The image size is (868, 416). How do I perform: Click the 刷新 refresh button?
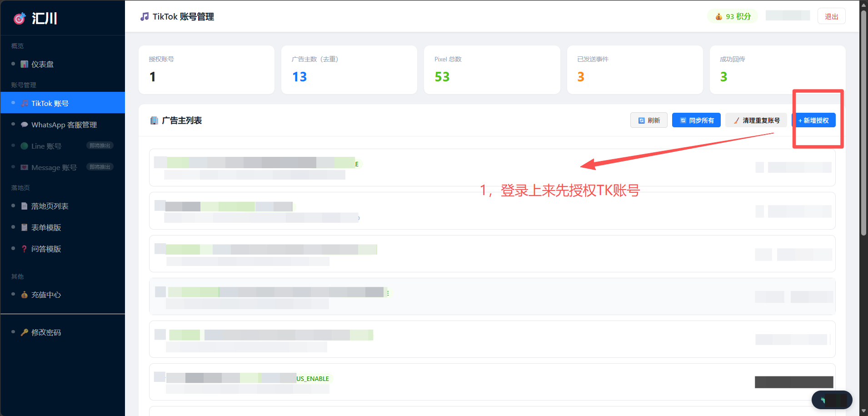(649, 120)
